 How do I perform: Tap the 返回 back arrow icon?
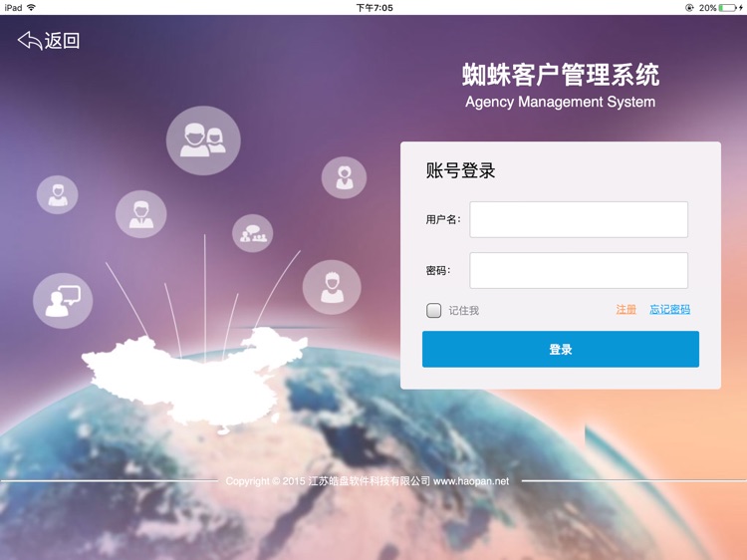[30, 41]
